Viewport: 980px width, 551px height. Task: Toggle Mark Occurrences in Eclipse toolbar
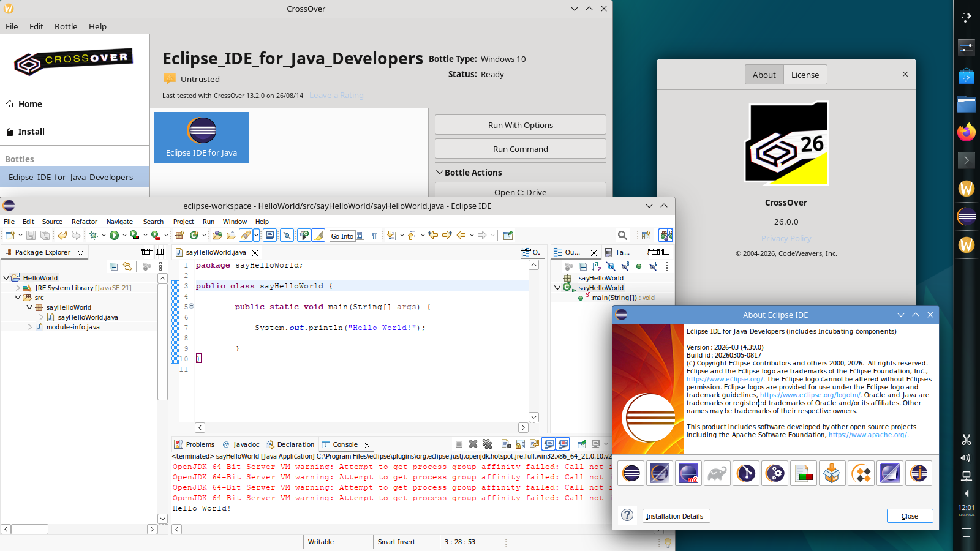(x=318, y=235)
